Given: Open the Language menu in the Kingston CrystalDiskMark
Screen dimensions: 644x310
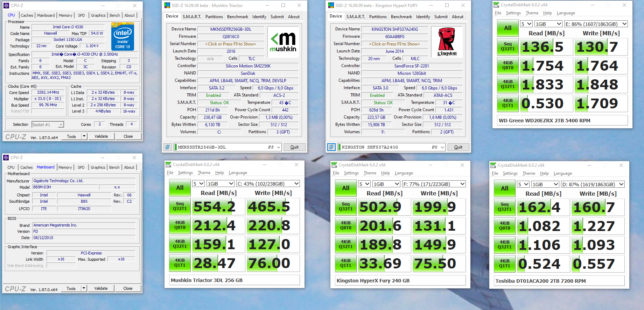Looking at the screenshot, I should point(404,173).
